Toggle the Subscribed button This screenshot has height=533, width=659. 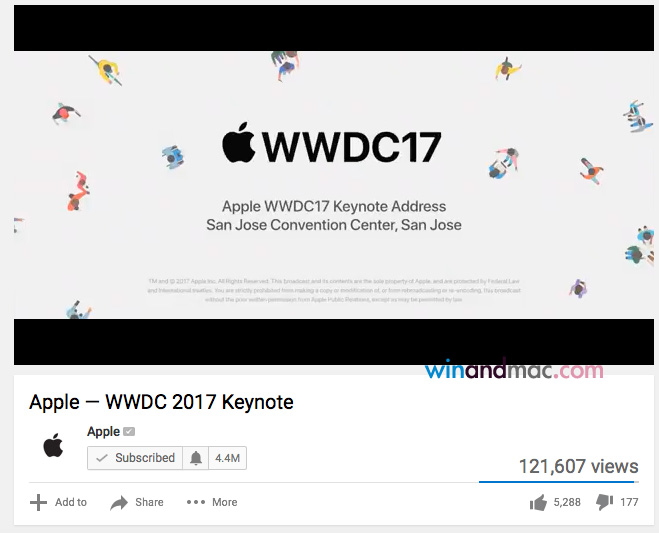coord(135,458)
